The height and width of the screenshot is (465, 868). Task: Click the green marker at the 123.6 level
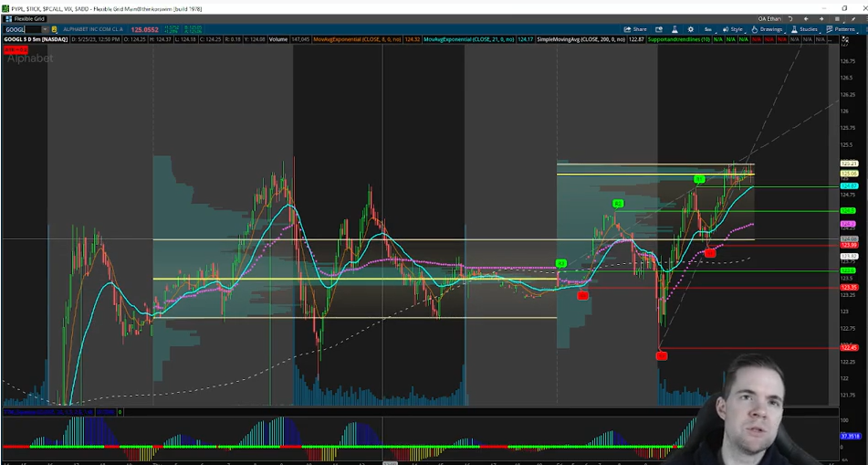561,264
